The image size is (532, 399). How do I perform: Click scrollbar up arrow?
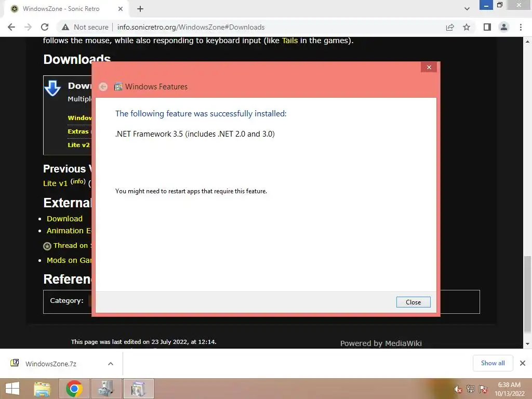pos(527,42)
